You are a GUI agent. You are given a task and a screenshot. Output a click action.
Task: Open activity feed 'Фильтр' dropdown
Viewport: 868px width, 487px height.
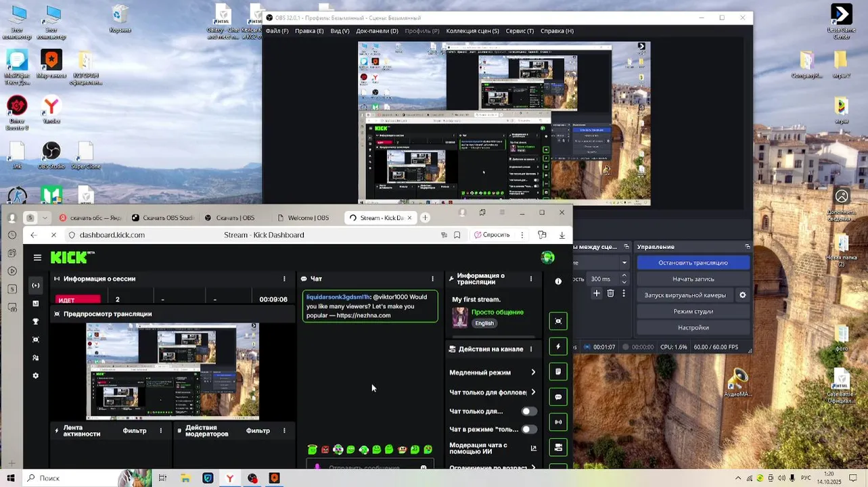[135, 431]
